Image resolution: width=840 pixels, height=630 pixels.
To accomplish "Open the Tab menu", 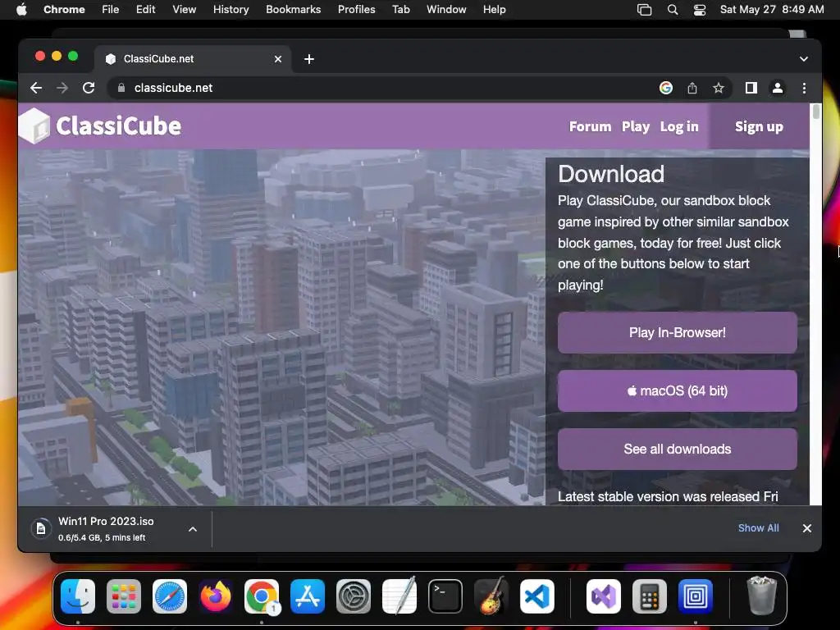I will (400, 10).
